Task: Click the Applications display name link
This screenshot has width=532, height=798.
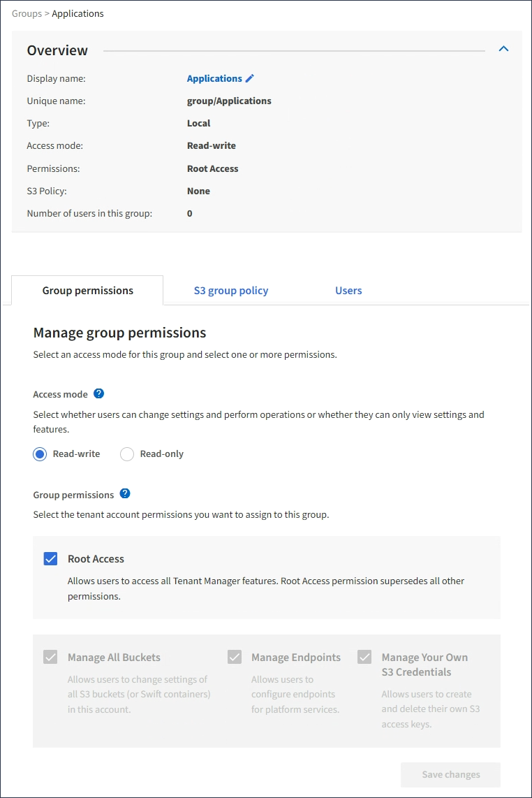Action: click(214, 79)
